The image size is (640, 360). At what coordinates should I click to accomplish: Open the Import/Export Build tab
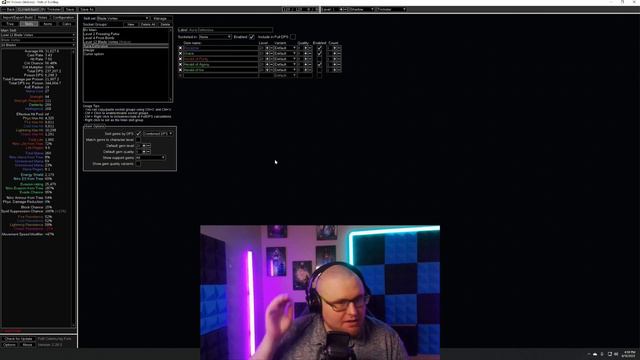pos(18,18)
